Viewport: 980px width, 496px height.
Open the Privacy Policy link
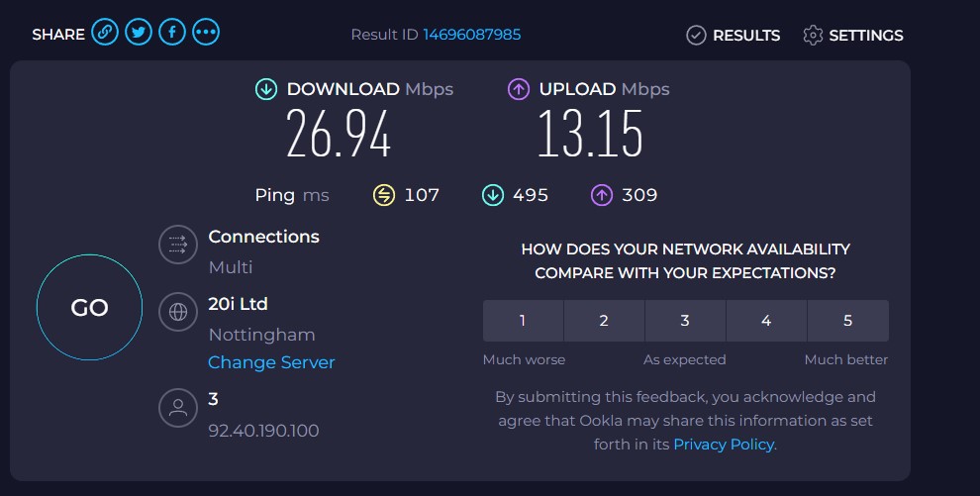724,445
